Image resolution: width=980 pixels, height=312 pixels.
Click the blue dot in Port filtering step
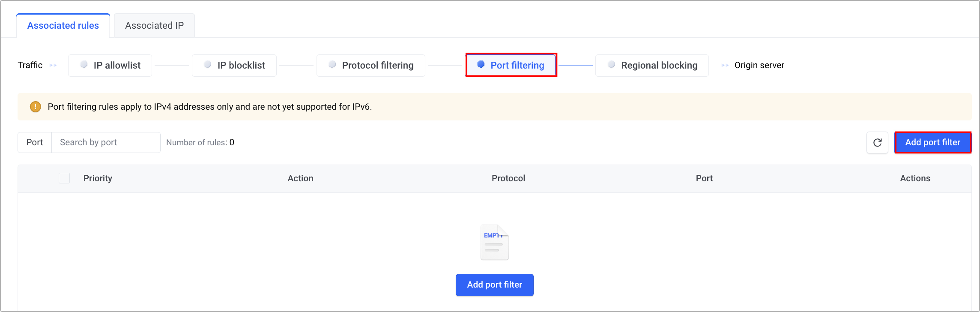pos(481,64)
